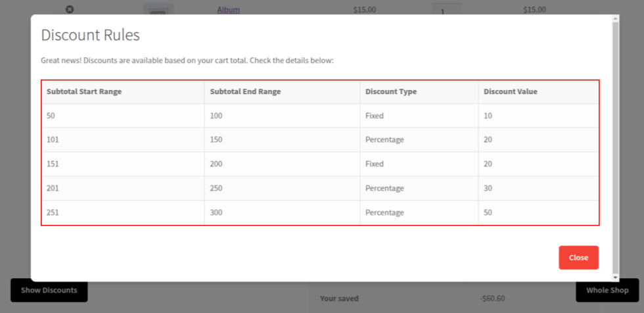Click the Discount Type column header

point(391,92)
